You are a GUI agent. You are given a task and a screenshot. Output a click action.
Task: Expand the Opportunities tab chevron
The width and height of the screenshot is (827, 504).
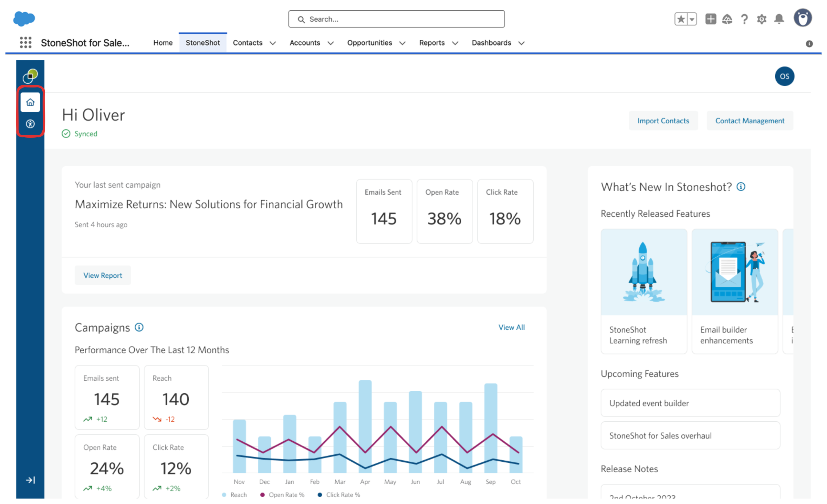click(403, 43)
